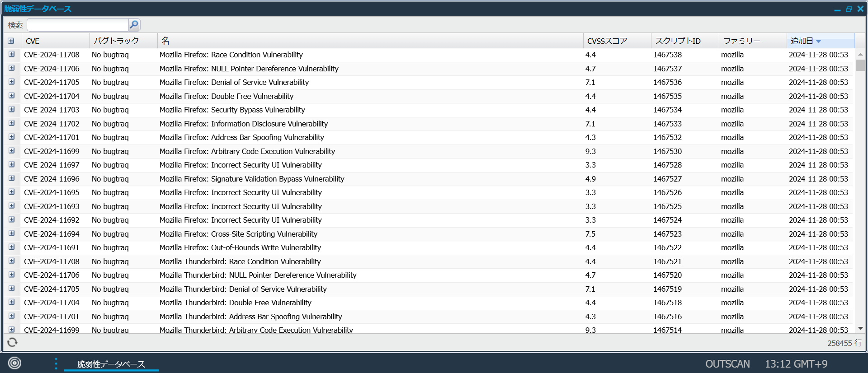Expand row for Thunderbird Address Bar Spoofing
The width and height of the screenshot is (868, 373).
(x=12, y=316)
